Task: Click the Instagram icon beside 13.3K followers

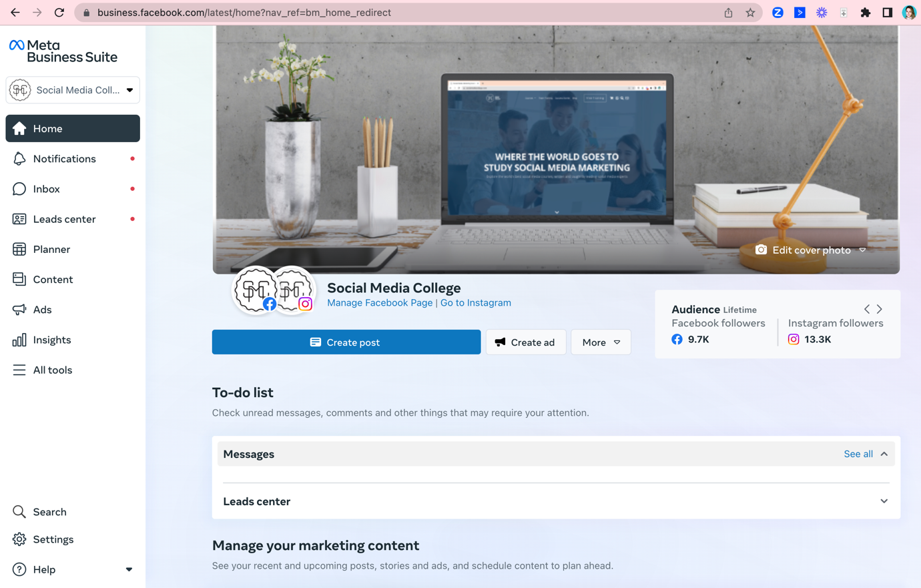Action: click(x=794, y=339)
